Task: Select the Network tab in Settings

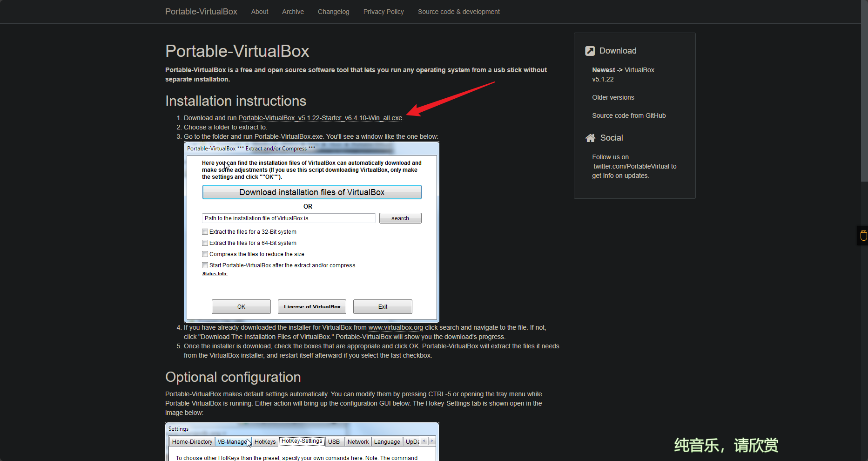Action: 358,442
